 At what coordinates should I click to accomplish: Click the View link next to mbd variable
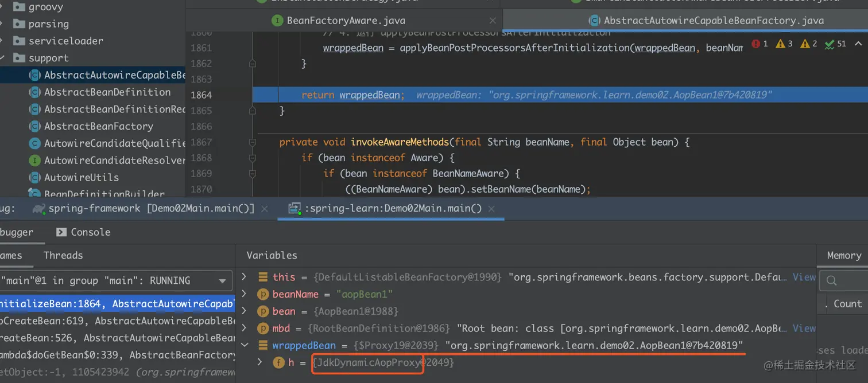(804, 328)
